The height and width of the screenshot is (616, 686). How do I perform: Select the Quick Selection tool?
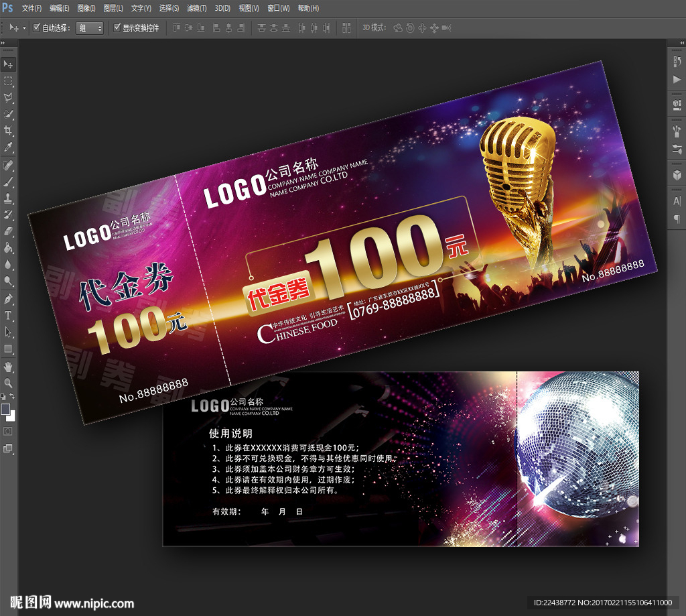coord(8,114)
